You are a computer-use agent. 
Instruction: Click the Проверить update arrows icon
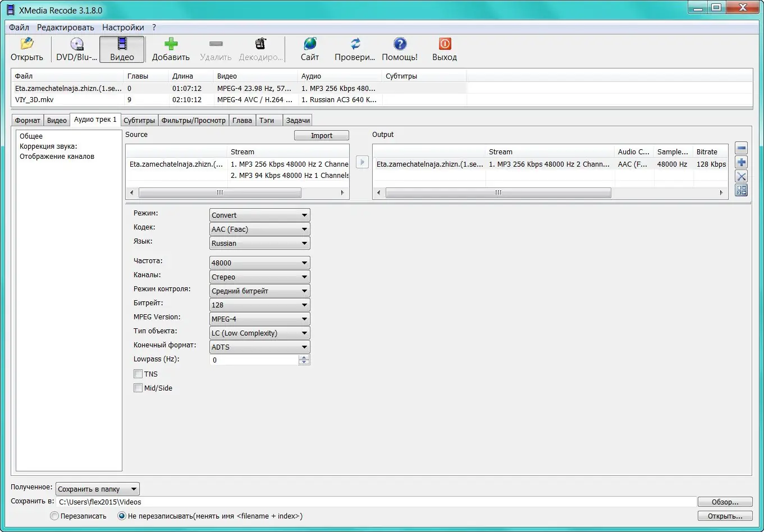coord(355,44)
